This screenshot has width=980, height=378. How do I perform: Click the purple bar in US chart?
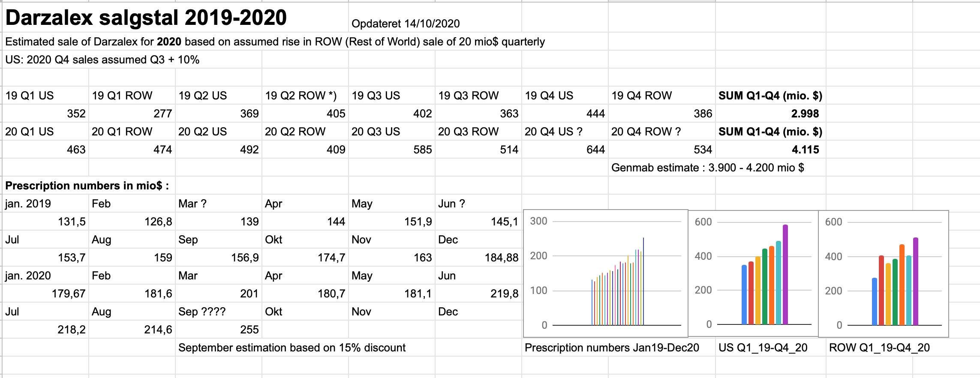click(785, 274)
